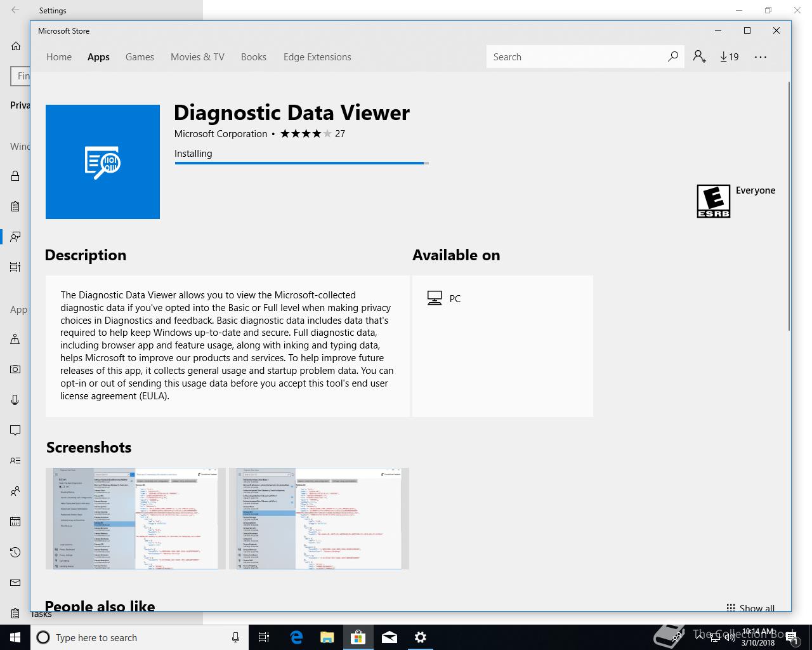812x650 pixels.
Task: Open the user account sign-in icon
Action: [x=700, y=56]
